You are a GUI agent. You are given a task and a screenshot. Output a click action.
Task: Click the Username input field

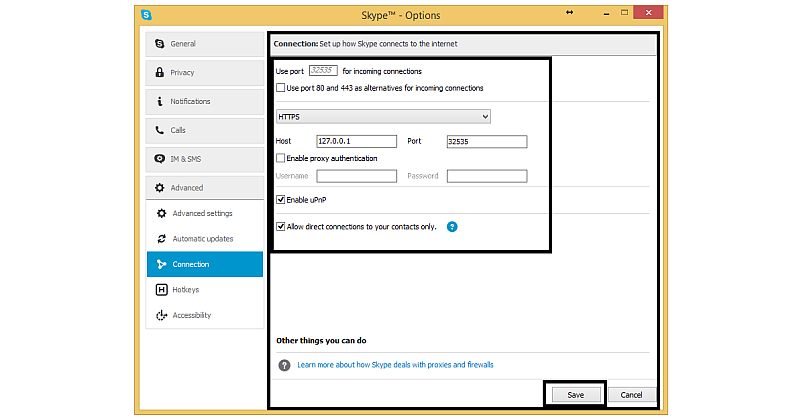pyautogui.click(x=357, y=176)
